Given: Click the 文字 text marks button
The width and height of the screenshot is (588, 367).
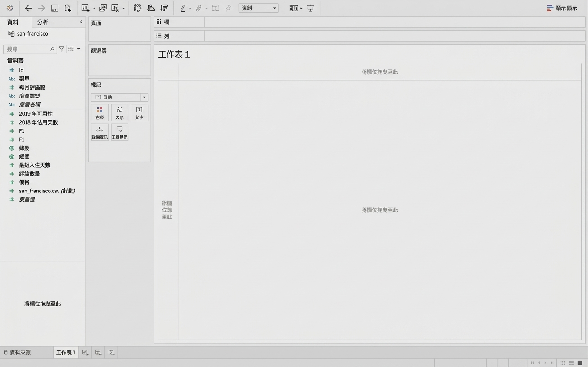Looking at the screenshot, I should [139, 113].
